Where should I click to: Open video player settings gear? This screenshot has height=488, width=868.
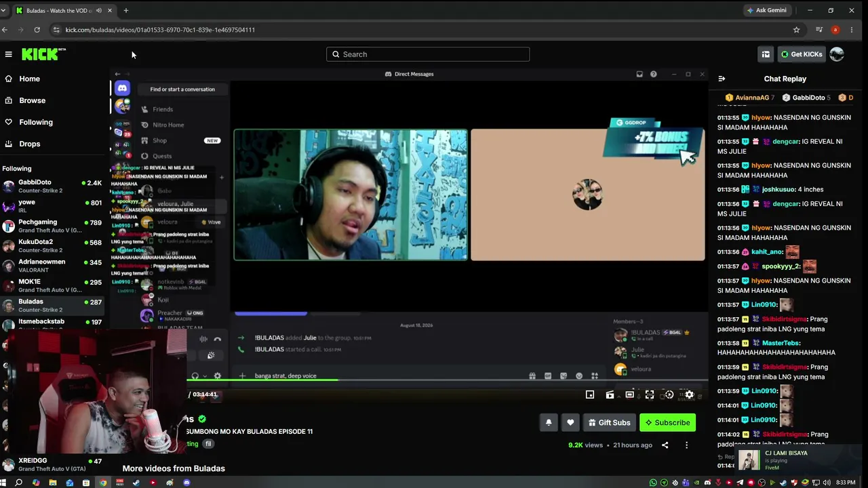[x=689, y=394]
